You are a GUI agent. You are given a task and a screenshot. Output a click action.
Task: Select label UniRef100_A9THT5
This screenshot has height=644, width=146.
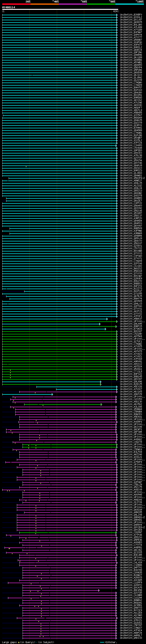click(x=131, y=351)
